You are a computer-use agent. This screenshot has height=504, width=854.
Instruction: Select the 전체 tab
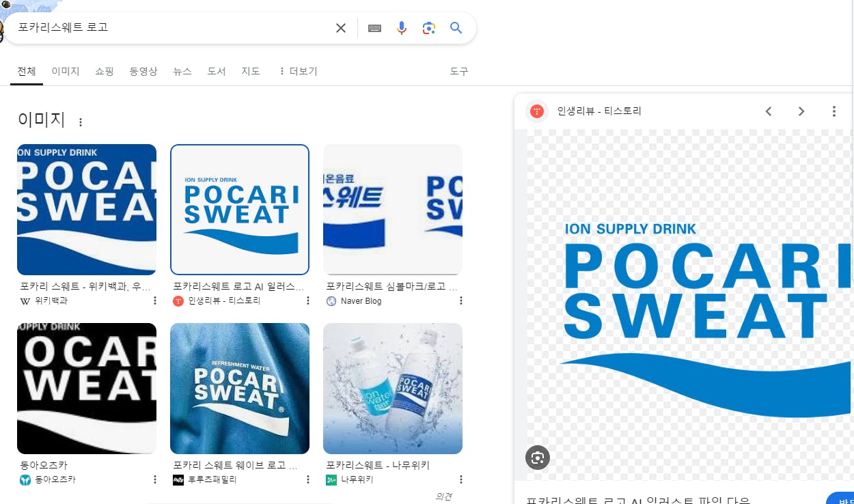pyautogui.click(x=27, y=71)
